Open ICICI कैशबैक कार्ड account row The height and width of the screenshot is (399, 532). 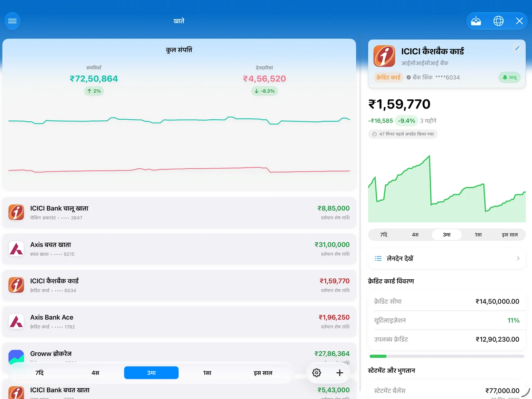pos(179,285)
